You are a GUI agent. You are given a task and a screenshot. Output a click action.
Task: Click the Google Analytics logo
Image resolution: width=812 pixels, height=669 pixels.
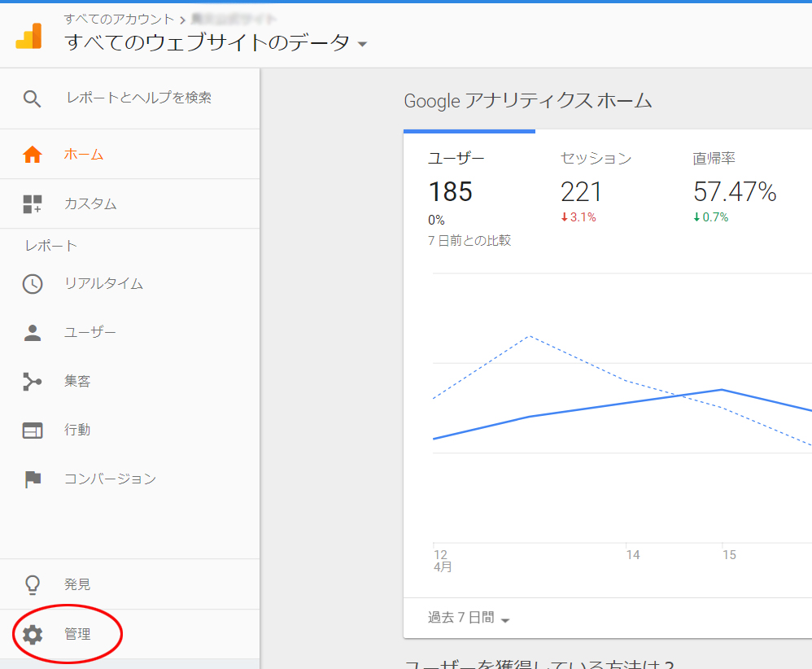[28, 37]
